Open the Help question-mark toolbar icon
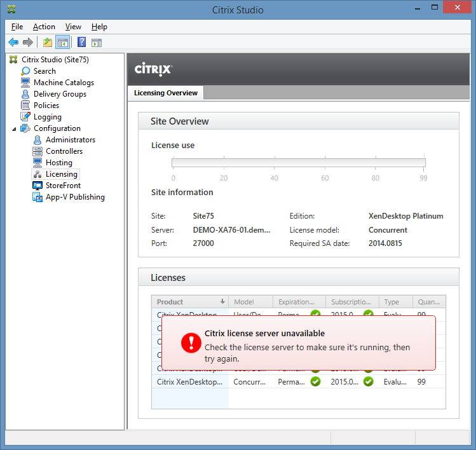This screenshot has height=450, width=476. [x=81, y=42]
